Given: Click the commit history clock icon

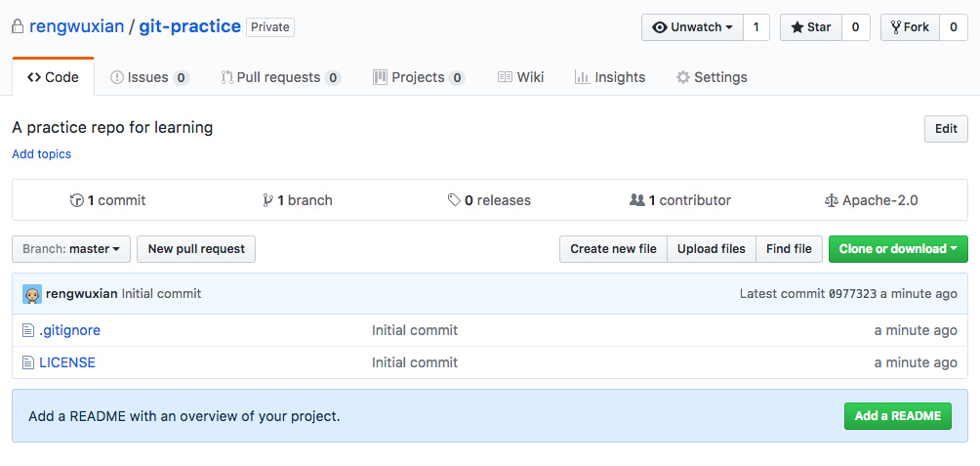Looking at the screenshot, I should 77,201.
